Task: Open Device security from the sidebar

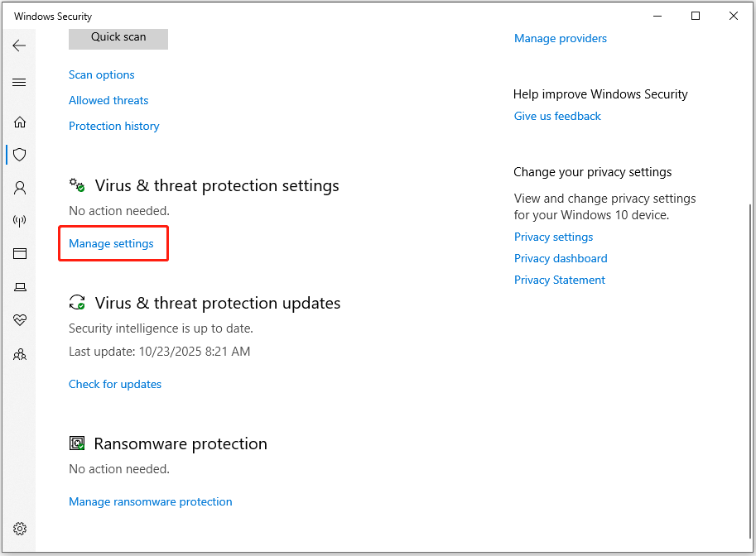Action: (19, 286)
